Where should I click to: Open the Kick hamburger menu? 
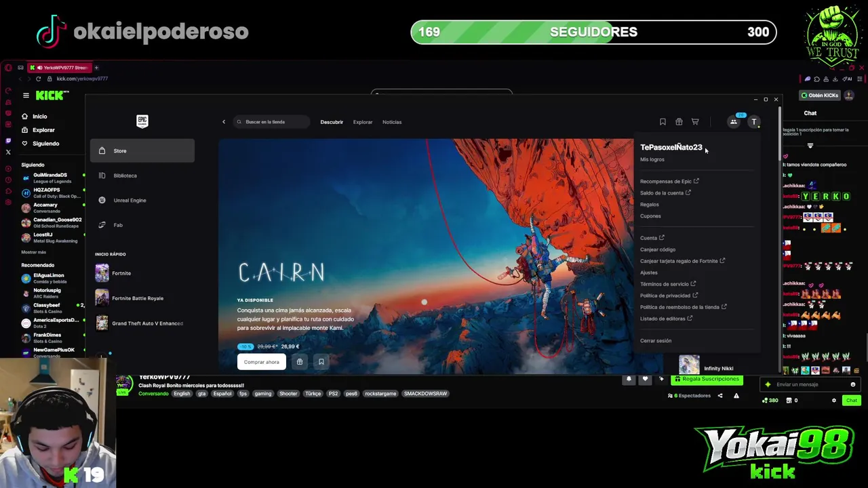tap(26, 96)
